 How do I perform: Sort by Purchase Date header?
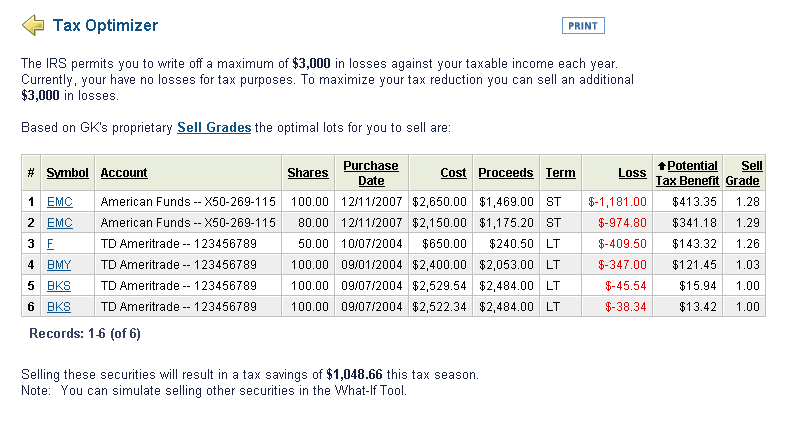[x=371, y=173]
